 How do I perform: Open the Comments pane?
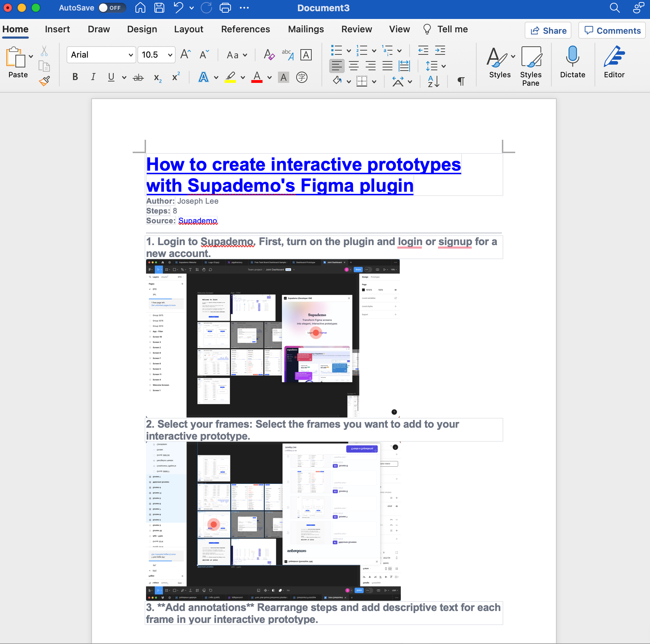tap(612, 31)
